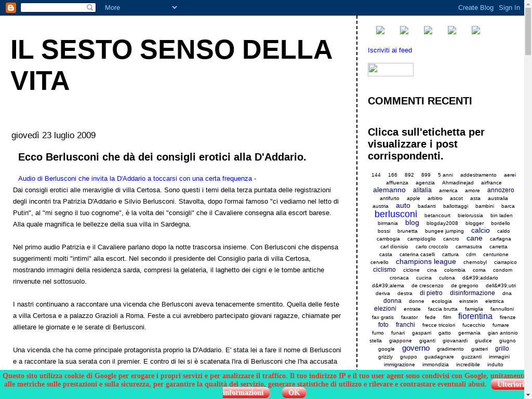532x399 pixels.
Task: Click the first broken image icon in sidebar
Action: [380, 30]
